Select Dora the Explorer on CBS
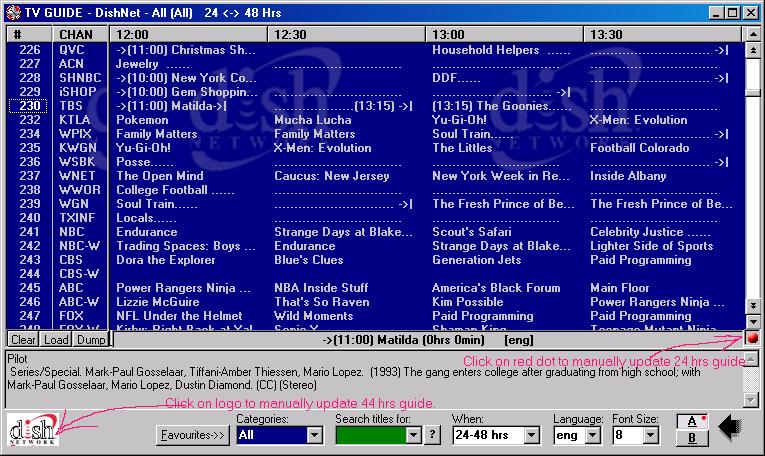Screen dimensions: 765x456 [165, 260]
